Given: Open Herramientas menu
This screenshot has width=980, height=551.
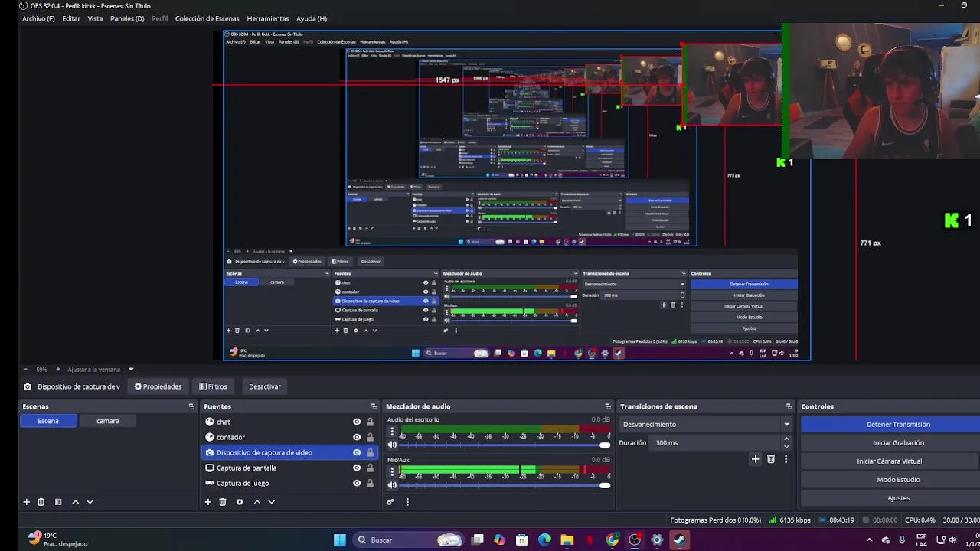Looking at the screenshot, I should [268, 18].
